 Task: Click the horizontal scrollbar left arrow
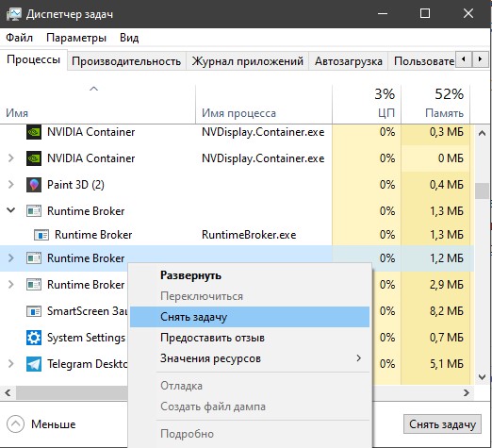[x=8, y=393]
